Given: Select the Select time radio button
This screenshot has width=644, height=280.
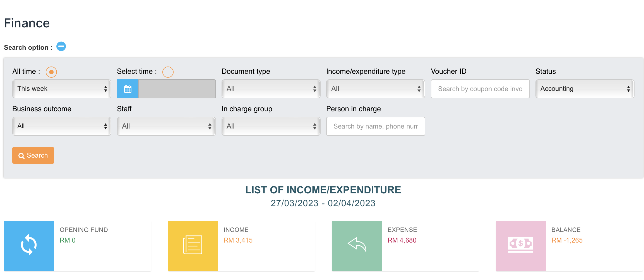Looking at the screenshot, I should [168, 72].
